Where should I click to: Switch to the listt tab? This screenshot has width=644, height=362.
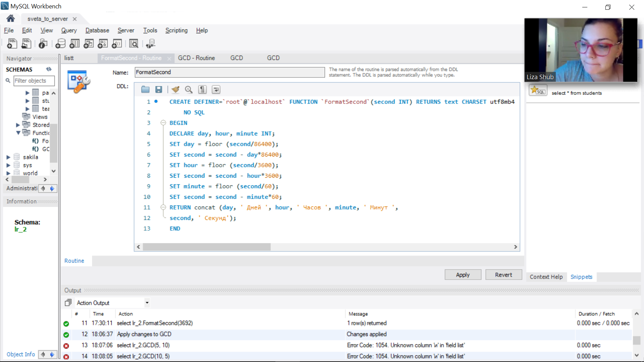pyautogui.click(x=69, y=58)
